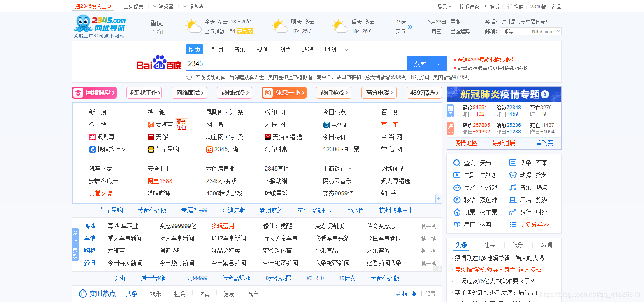Open 阿里1688 red link
Viewport: 644px width, 302px height.
[x=160, y=181]
